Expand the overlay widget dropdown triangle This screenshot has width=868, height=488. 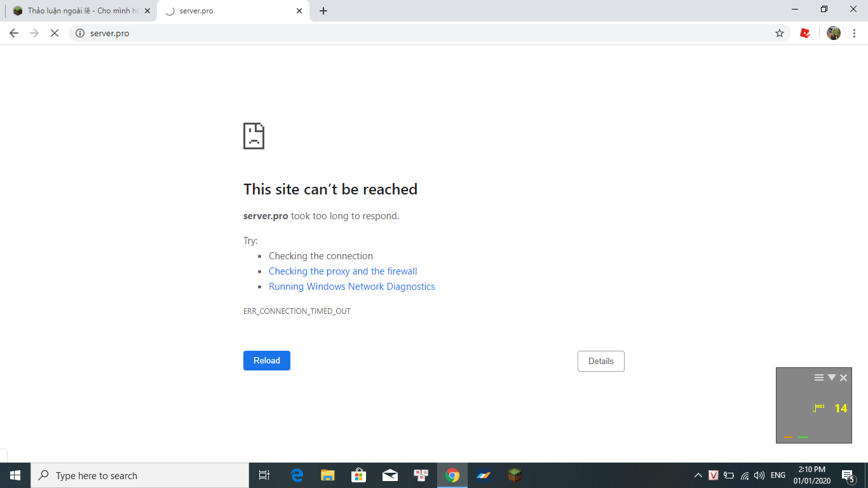[x=831, y=377]
